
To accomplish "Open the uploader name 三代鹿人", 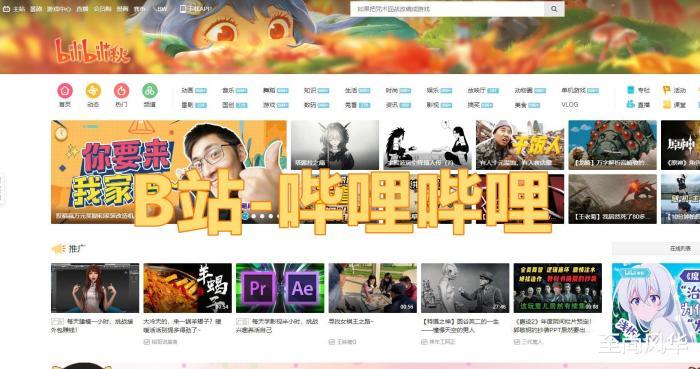I will pos(533,342).
